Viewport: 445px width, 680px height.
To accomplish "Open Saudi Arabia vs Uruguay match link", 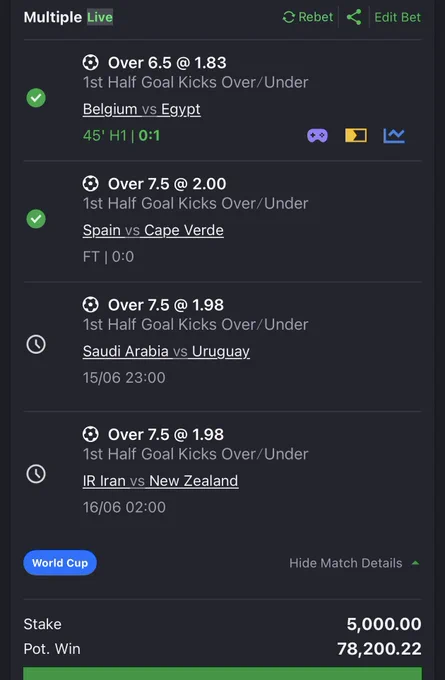I will click(x=166, y=351).
